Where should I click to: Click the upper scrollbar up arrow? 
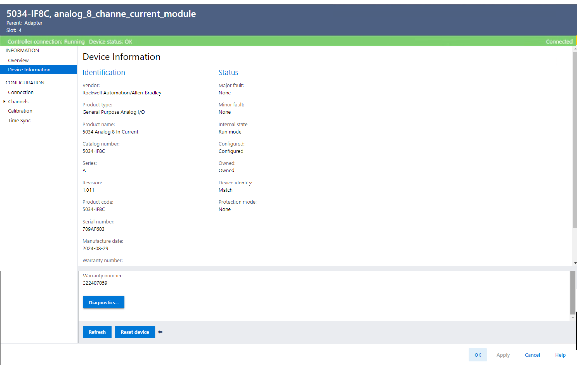click(575, 49)
